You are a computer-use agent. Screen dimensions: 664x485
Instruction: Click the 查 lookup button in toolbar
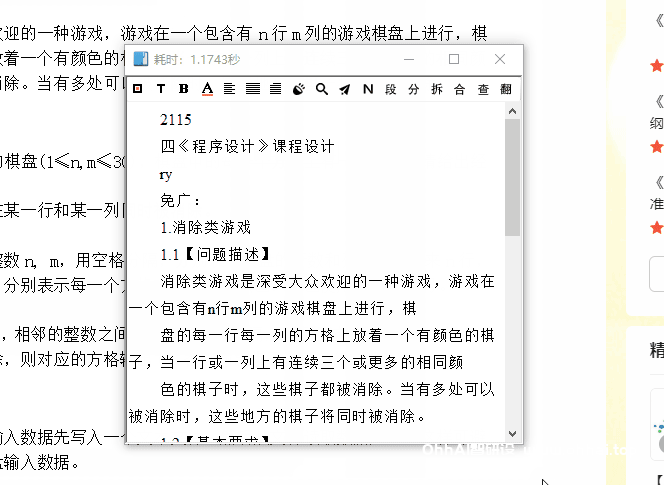(483, 89)
